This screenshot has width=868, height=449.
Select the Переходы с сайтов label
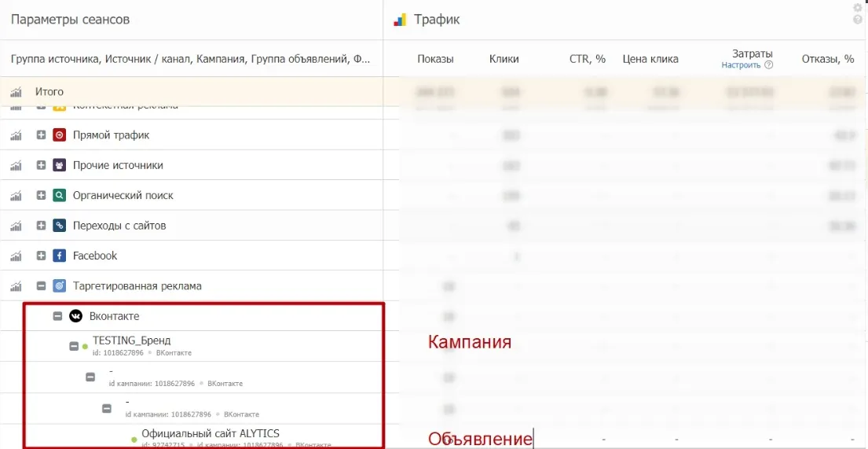[119, 226]
